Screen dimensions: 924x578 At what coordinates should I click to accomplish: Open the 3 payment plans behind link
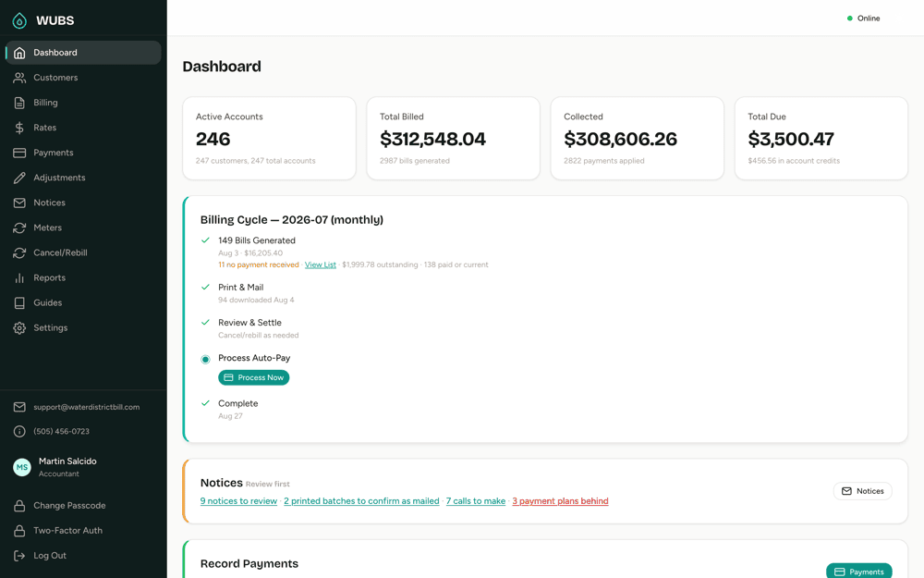(560, 500)
